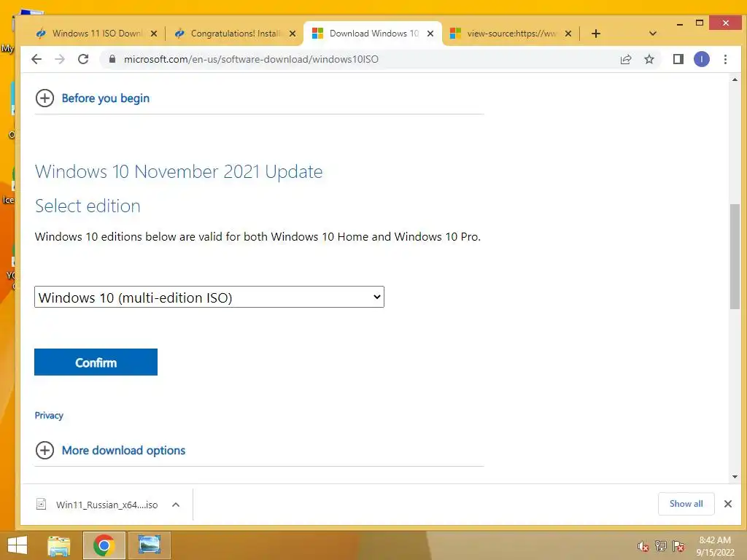Viewport: 747px width, 560px height.
Task: Bookmark this page with the star
Action: pos(649,59)
